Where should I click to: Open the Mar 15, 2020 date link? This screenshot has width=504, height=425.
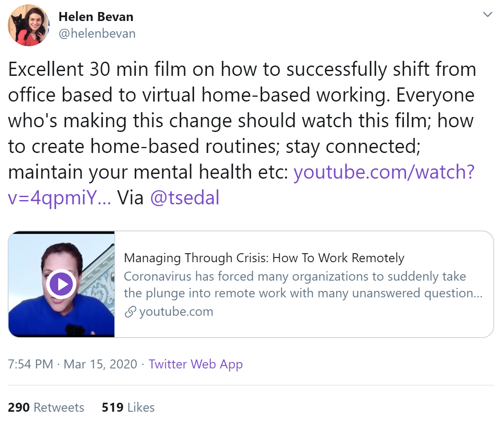pos(100,364)
